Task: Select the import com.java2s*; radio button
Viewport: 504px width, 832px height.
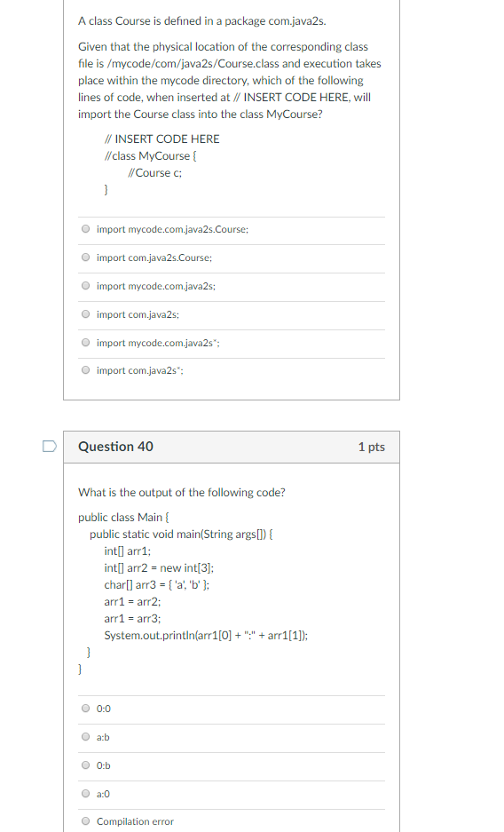Action: pyautogui.click(x=86, y=370)
